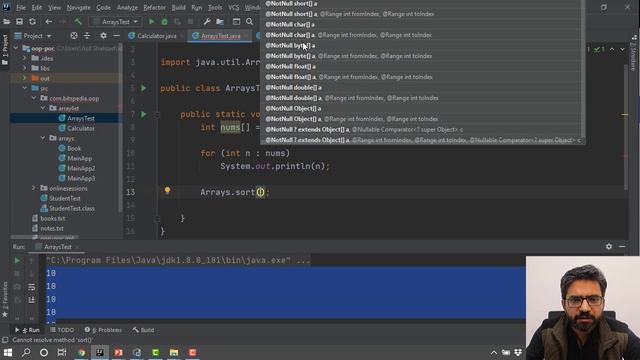
Task: Open the Build tool window tab
Action: 143,330
